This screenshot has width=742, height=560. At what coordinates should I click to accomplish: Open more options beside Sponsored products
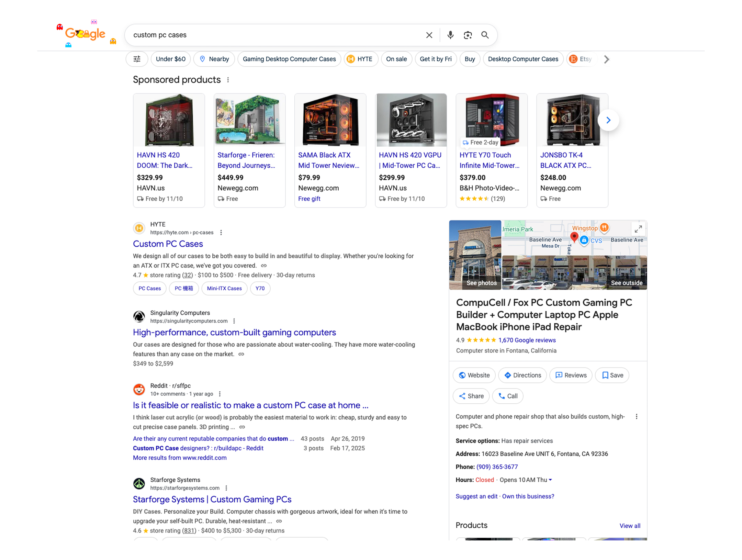click(x=228, y=80)
